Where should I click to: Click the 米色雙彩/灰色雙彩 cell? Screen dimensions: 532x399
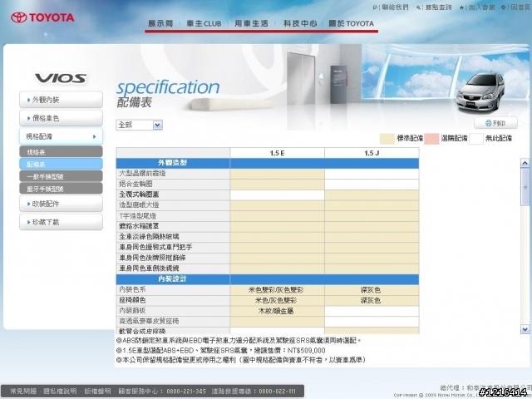tap(276, 290)
